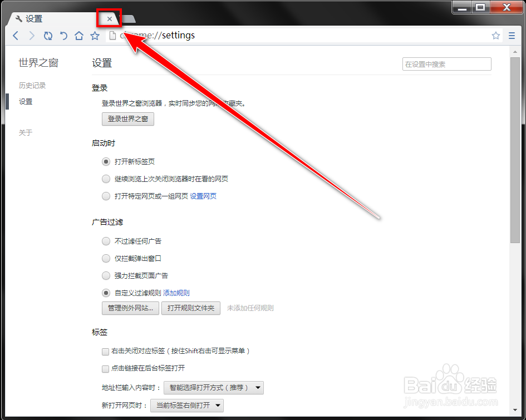Click the 登录世界之窗 button

coord(128,119)
